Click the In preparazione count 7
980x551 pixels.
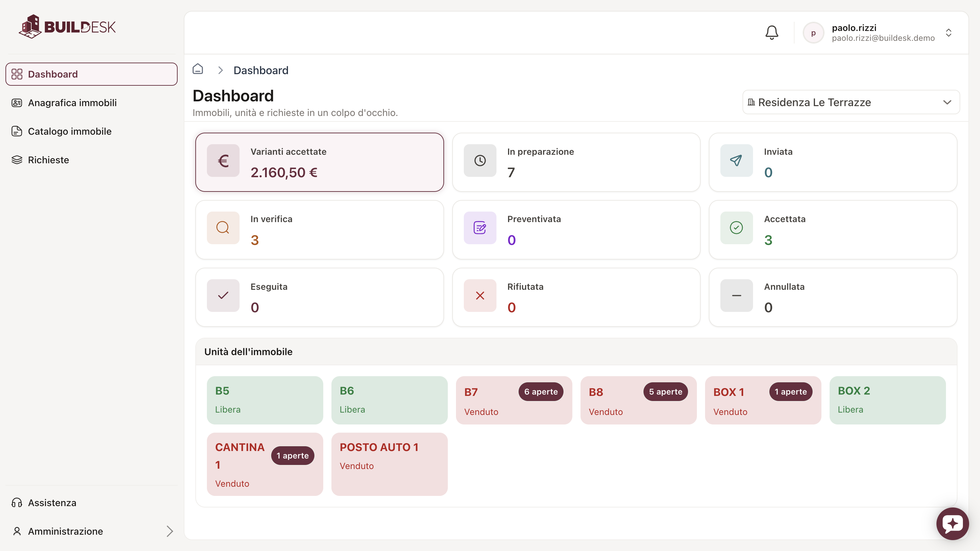pos(511,173)
